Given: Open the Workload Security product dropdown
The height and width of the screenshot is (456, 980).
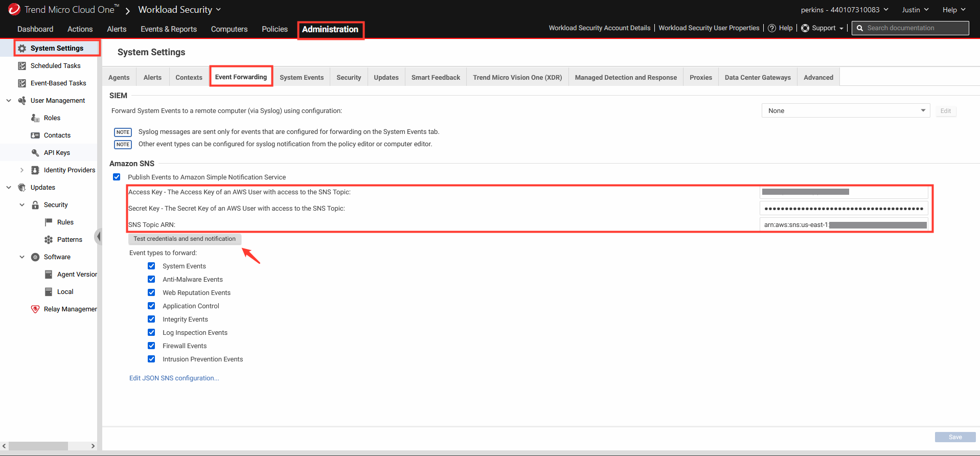Looking at the screenshot, I should coord(179,10).
